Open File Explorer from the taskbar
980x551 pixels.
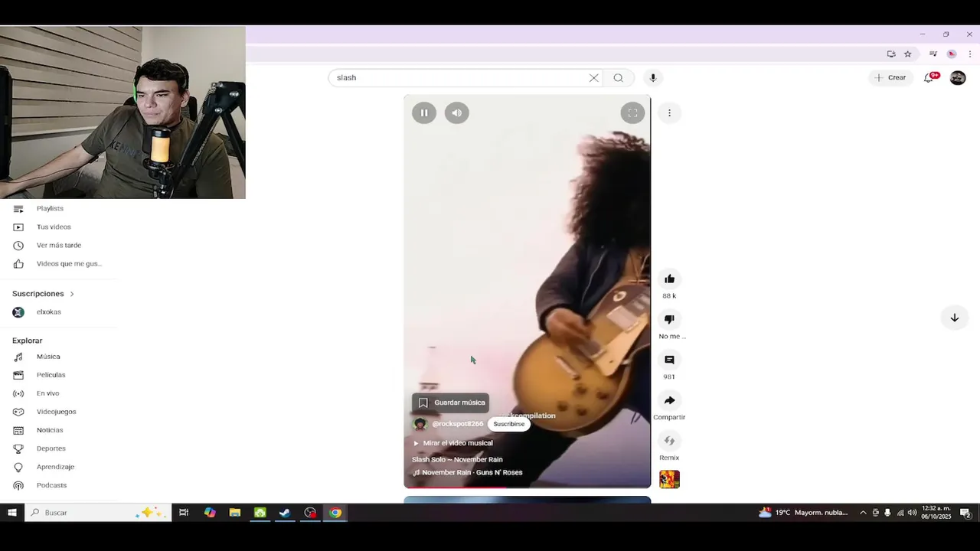(235, 513)
